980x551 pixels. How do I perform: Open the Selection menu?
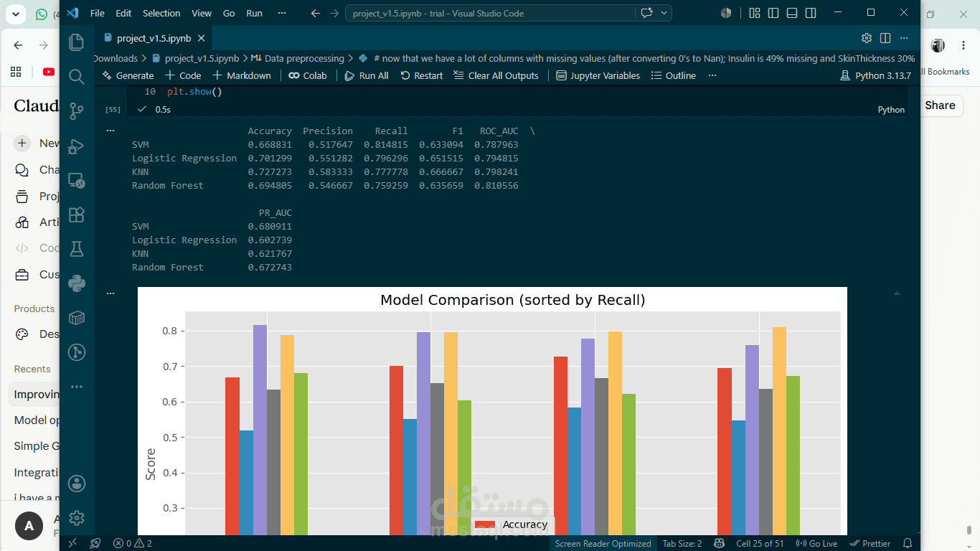pyautogui.click(x=161, y=13)
